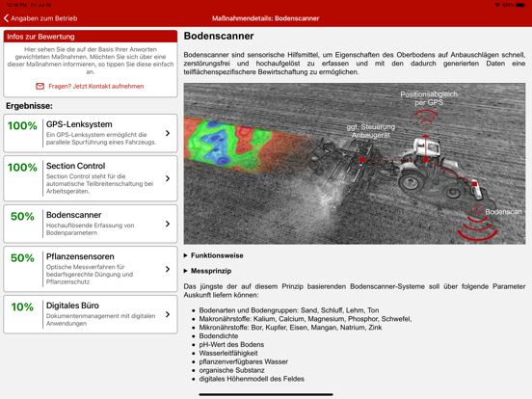This screenshot has width=532, height=399.
Task: Expand the Funktionsweise section
Action: (213, 255)
